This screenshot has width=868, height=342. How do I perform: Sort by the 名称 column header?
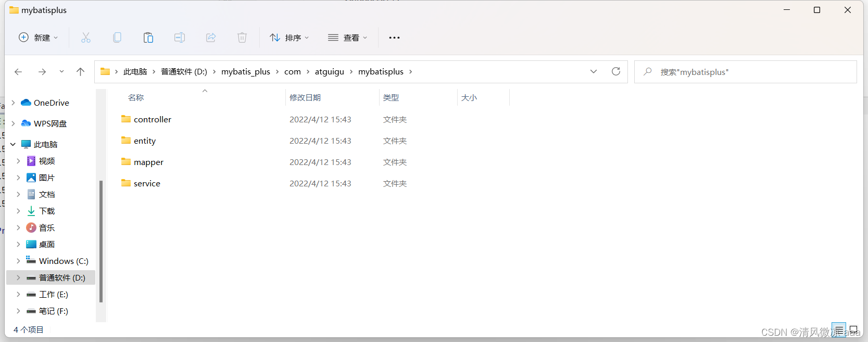pyautogui.click(x=136, y=98)
